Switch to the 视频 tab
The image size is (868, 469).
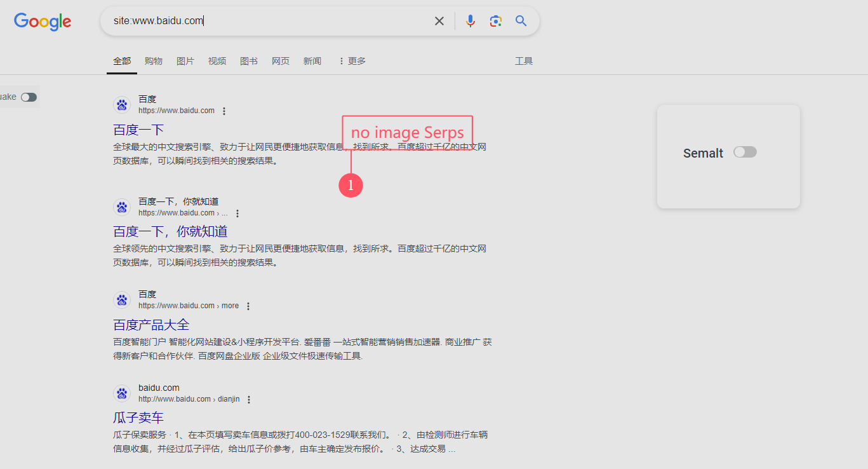[x=217, y=61]
